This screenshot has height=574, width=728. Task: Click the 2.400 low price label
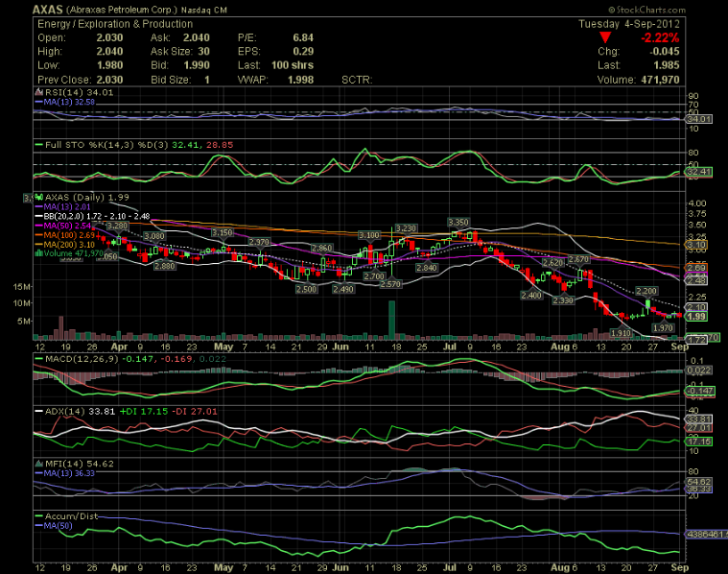coord(531,295)
